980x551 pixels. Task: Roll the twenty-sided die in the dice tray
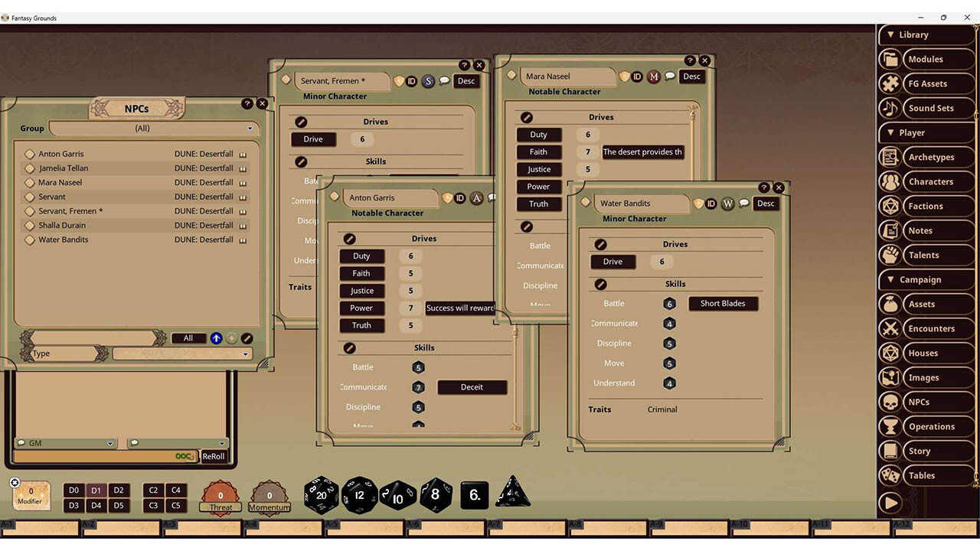(321, 494)
